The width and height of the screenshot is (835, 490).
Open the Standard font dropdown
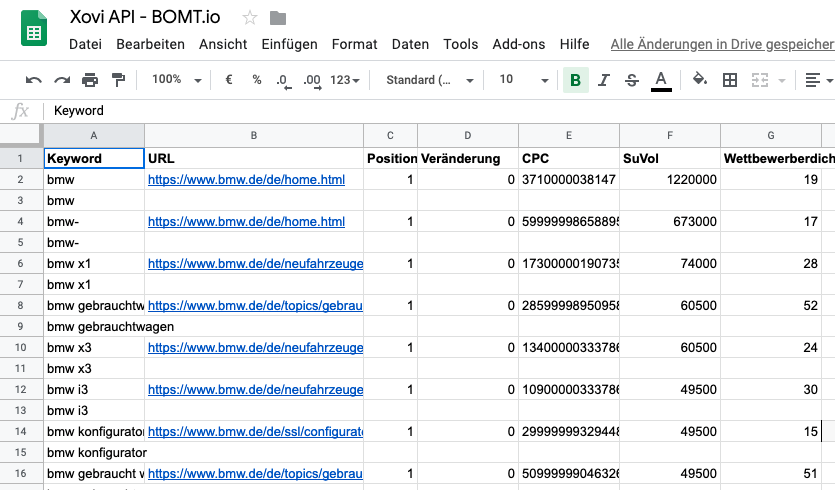pos(429,80)
